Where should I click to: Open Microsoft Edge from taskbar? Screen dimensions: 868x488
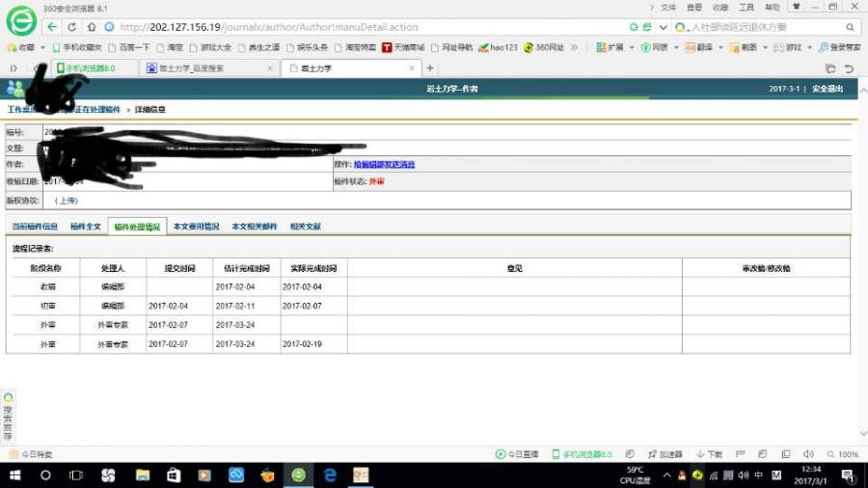pyautogui.click(x=330, y=475)
